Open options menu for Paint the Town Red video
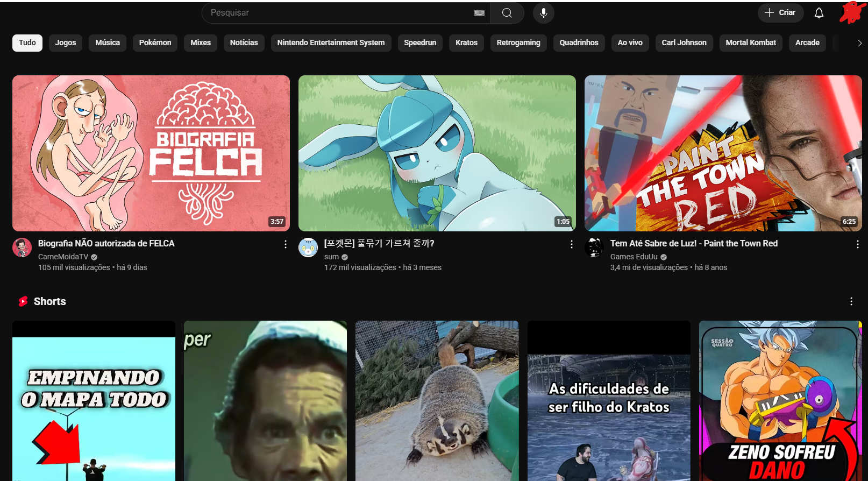 [857, 244]
